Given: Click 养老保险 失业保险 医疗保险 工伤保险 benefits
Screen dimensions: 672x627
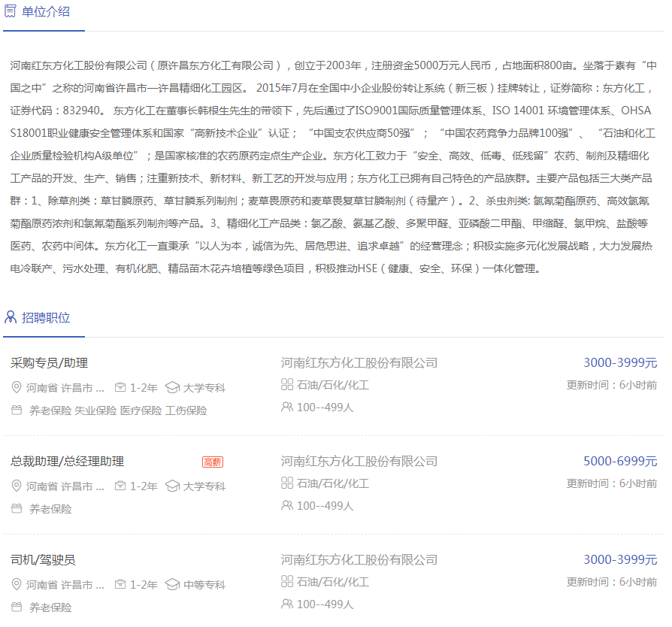Looking at the screenshot, I should click(118, 410).
